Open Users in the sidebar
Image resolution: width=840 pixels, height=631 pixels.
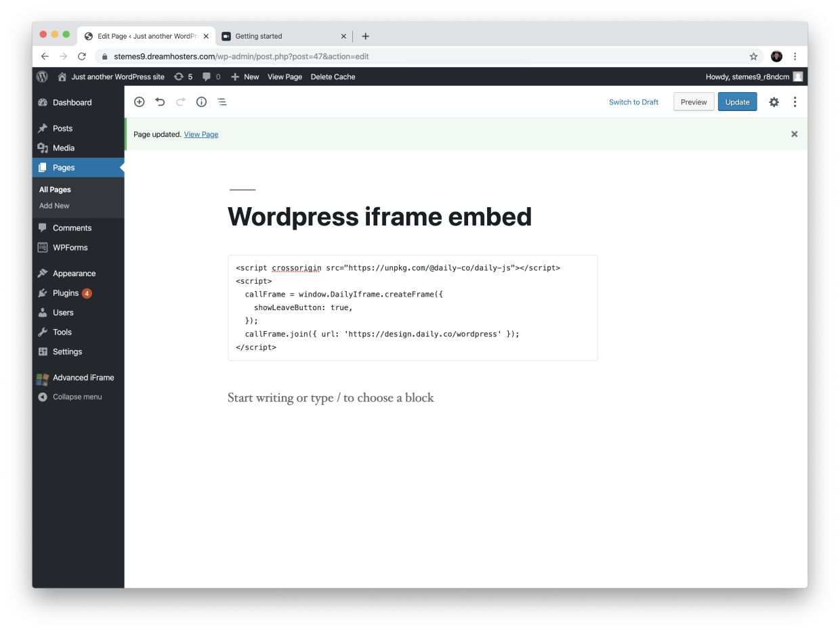click(79, 312)
